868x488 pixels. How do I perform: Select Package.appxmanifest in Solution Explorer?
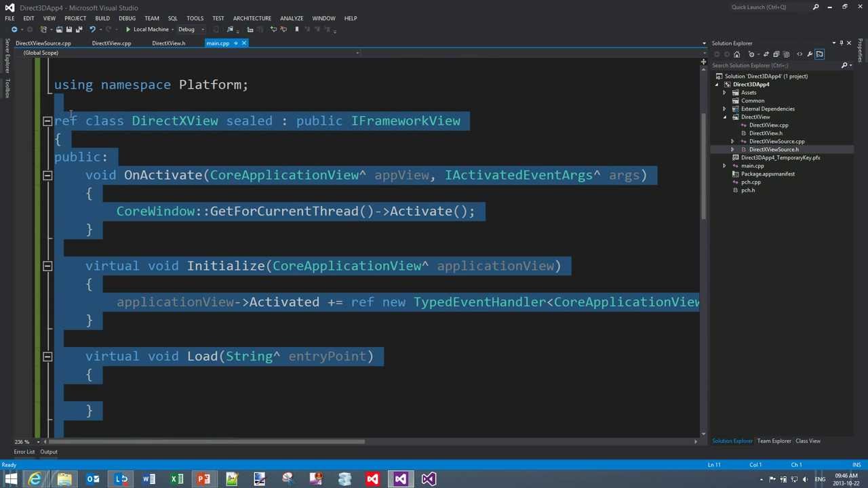coord(768,174)
